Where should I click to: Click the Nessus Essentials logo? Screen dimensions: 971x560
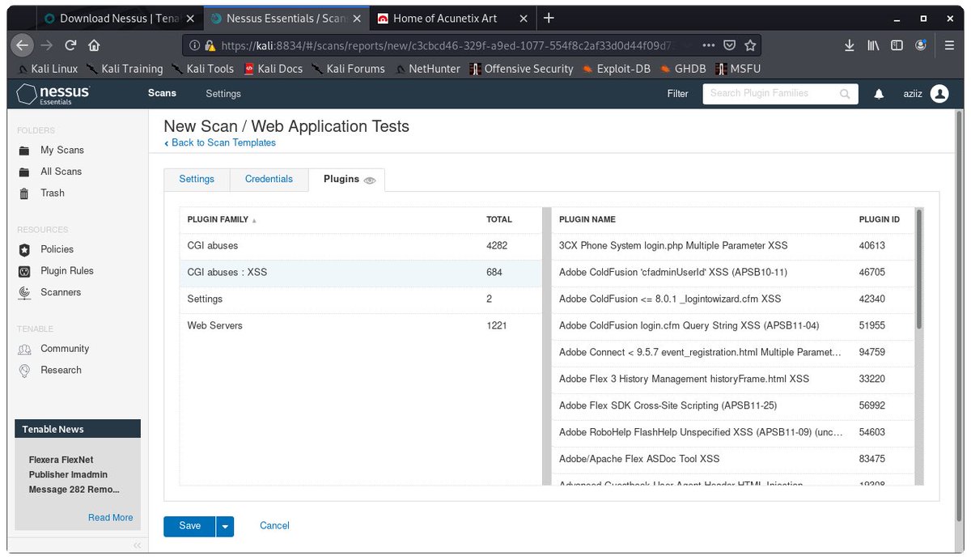53,94
